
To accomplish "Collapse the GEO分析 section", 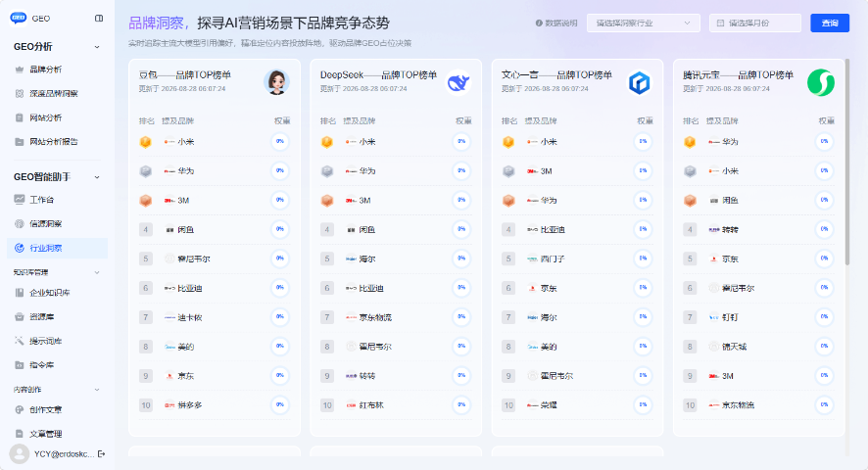I will click(97, 47).
